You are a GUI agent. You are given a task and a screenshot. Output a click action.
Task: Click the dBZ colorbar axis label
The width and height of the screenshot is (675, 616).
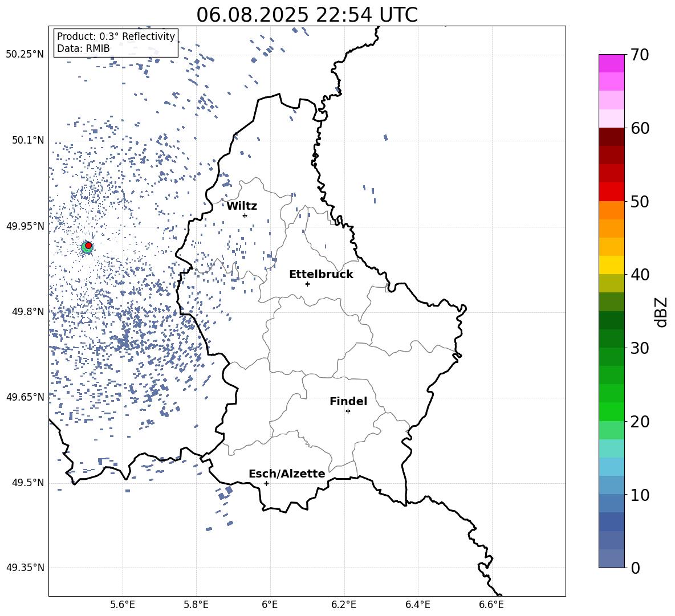[x=661, y=312]
